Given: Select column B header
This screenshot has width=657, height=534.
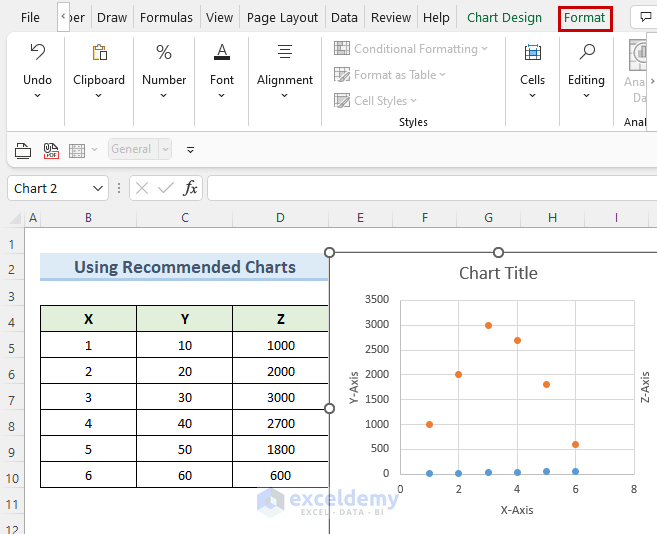Looking at the screenshot, I should 88,218.
